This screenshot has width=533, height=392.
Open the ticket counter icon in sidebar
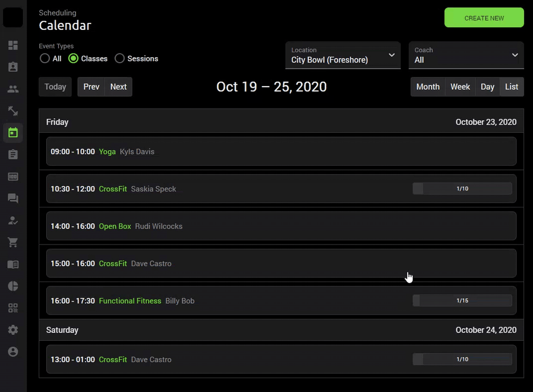coord(13,176)
